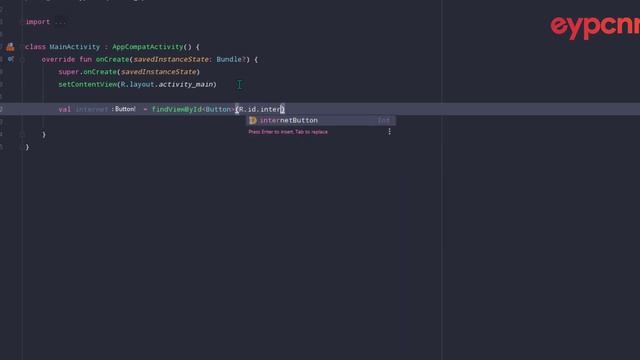Click the field icon beside internetButton suggestion
This screenshot has width=640, height=360.
coord(253,120)
